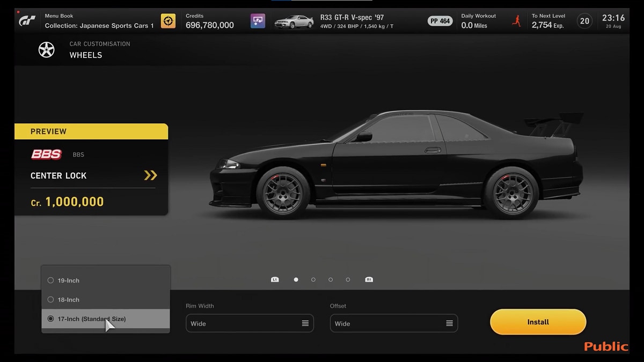The image size is (644, 362).
Task: Select the 19-Inch radio option
Action: pyautogui.click(x=51, y=280)
